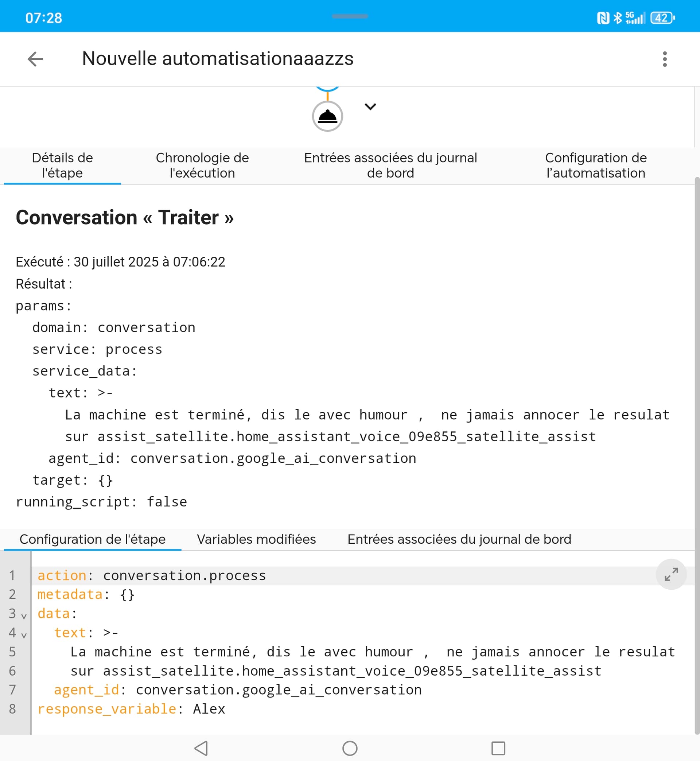Tap the back arrow in header
The image size is (700, 761).
[x=35, y=59]
